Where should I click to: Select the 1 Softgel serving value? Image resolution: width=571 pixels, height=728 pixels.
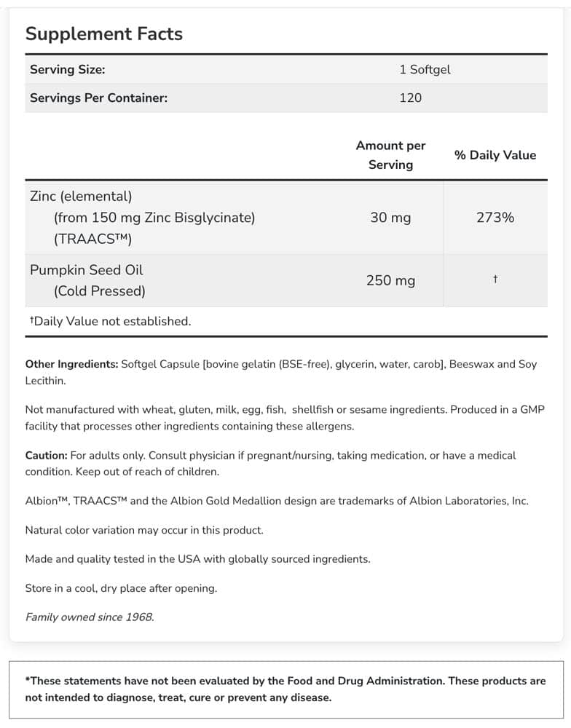[x=425, y=69]
